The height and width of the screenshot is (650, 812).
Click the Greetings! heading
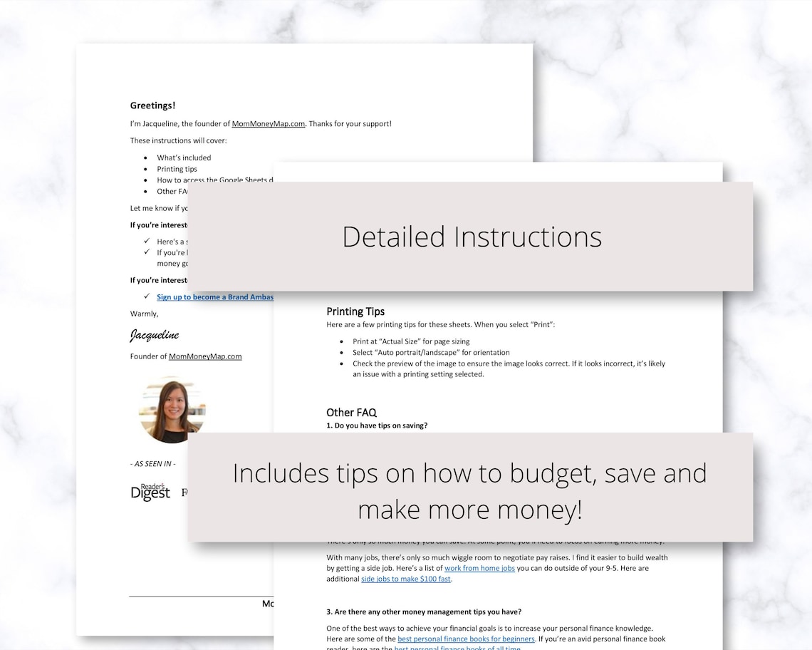click(152, 105)
